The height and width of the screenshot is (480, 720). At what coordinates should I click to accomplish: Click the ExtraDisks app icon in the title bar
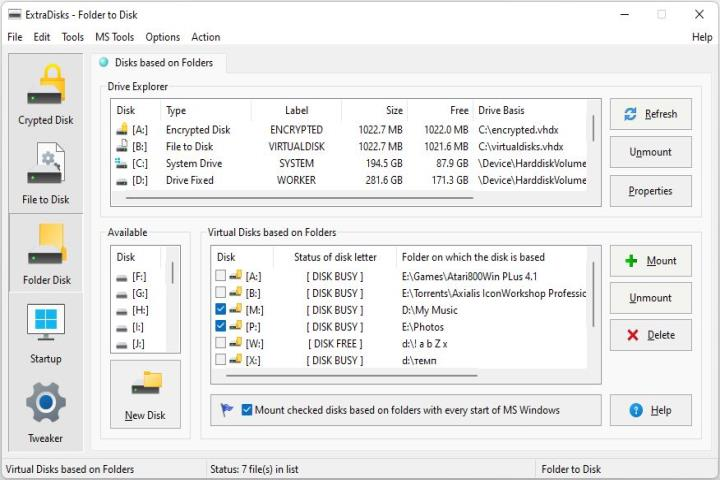coord(15,15)
